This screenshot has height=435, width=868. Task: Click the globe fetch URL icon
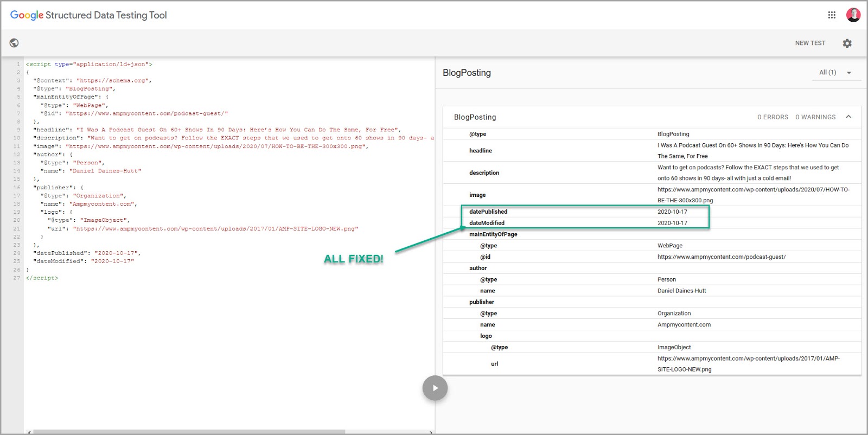[14, 43]
